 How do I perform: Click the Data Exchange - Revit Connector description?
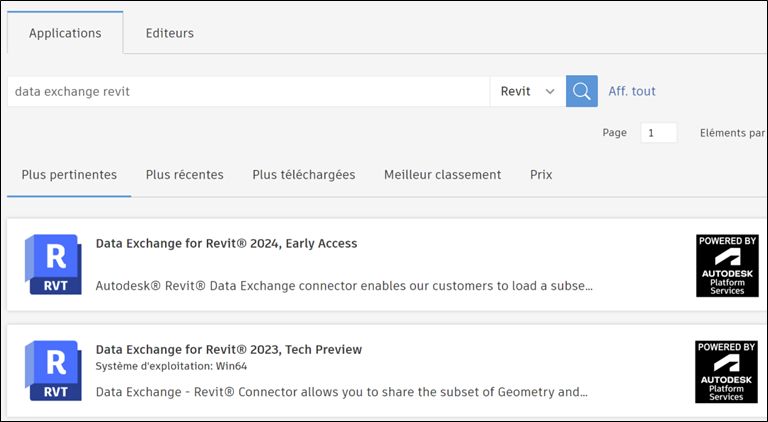point(341,392)
